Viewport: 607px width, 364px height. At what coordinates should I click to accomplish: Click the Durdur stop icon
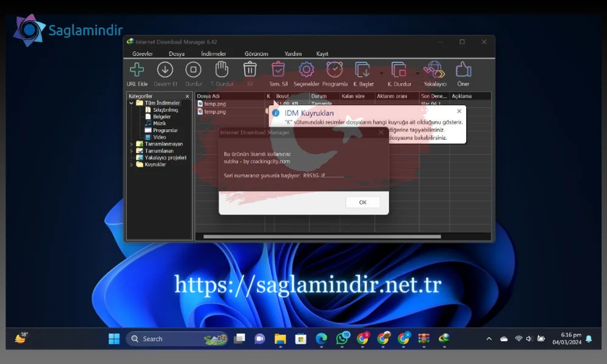point(193,70)
